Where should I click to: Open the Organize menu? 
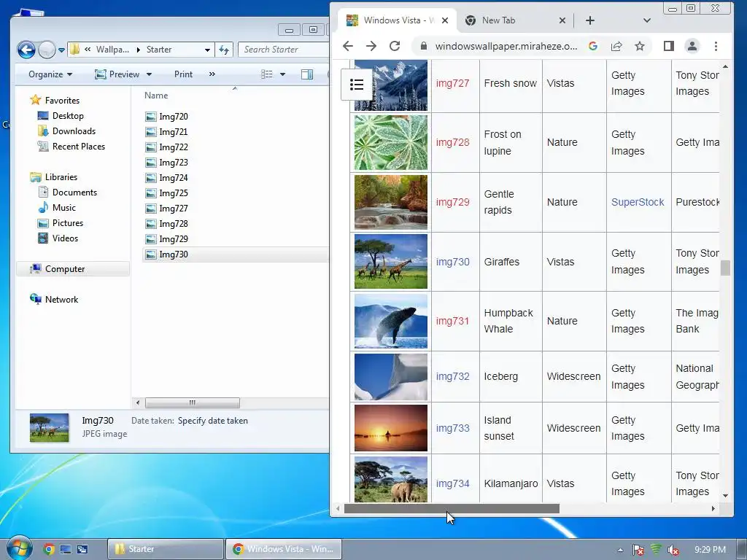click(x=50, y=74)
